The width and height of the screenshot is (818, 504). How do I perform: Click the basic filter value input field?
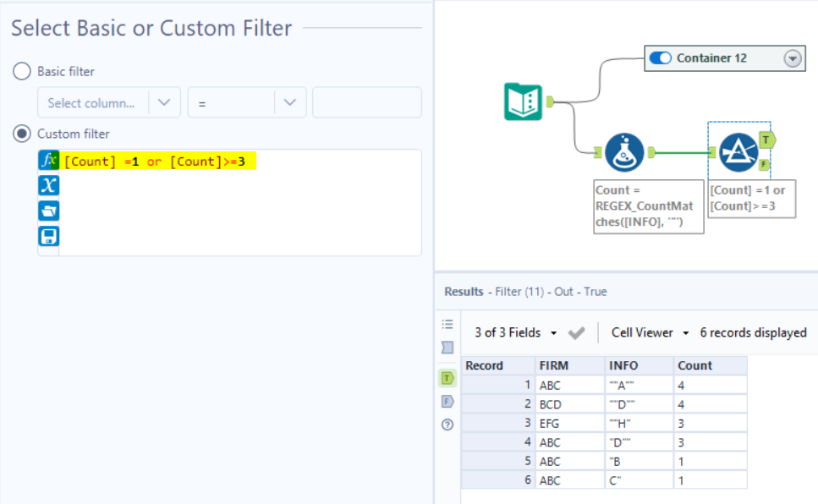click(367, 103)
